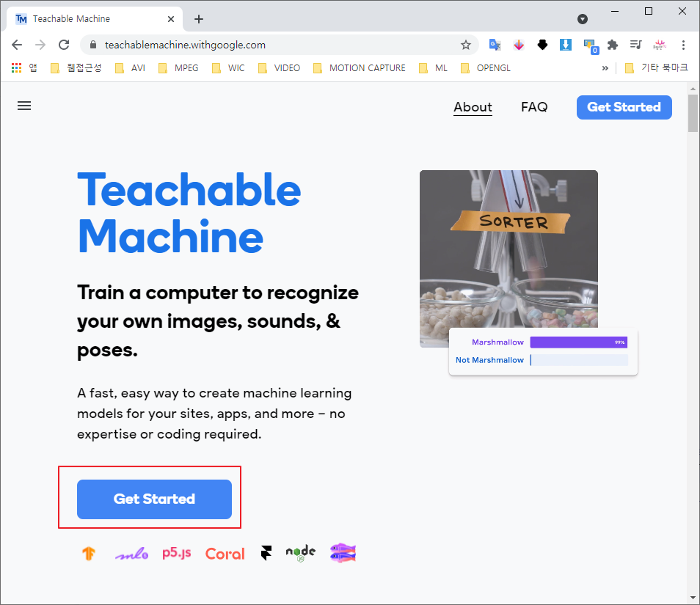Viewport: 700px width, 605px height.
Task: Click the scrollbar up arrow
Action: point(693,88)
